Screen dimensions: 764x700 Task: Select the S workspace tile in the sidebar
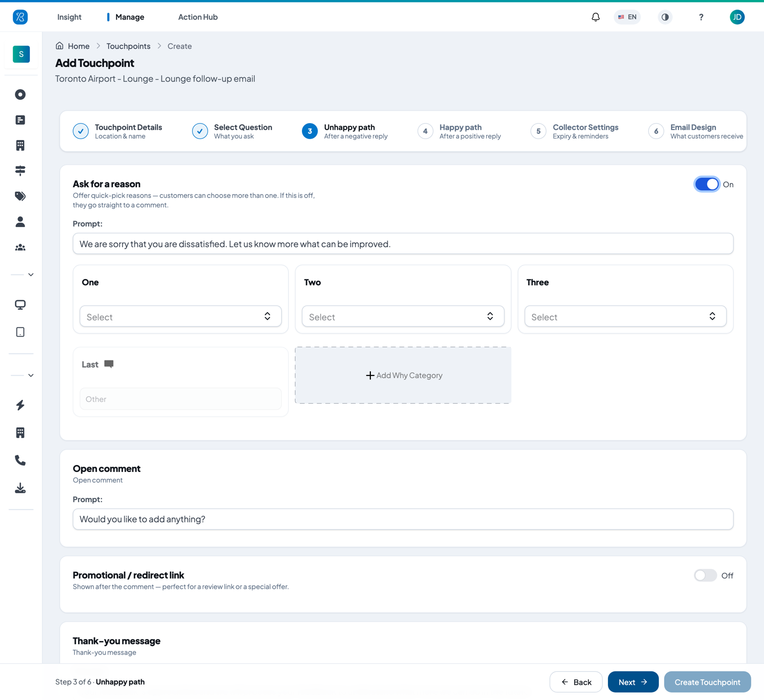tap(21, 54)
